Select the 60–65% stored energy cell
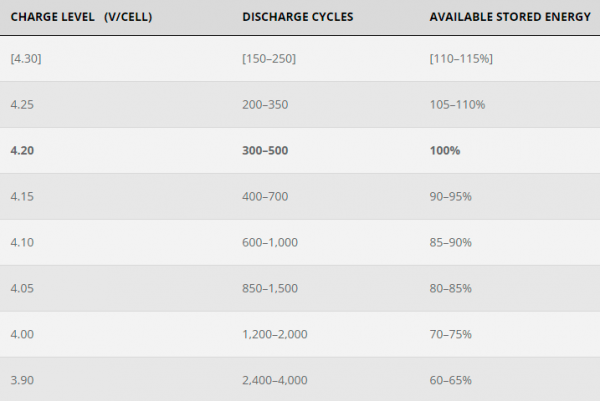The width and height of the screenshot is (600, 401). click(x=450, y=380)
